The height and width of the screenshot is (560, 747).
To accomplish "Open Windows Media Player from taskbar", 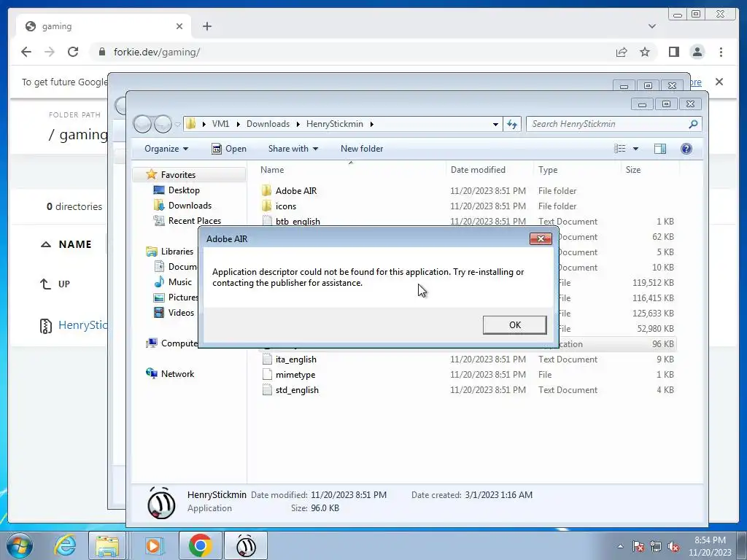I will click(153, 545).
